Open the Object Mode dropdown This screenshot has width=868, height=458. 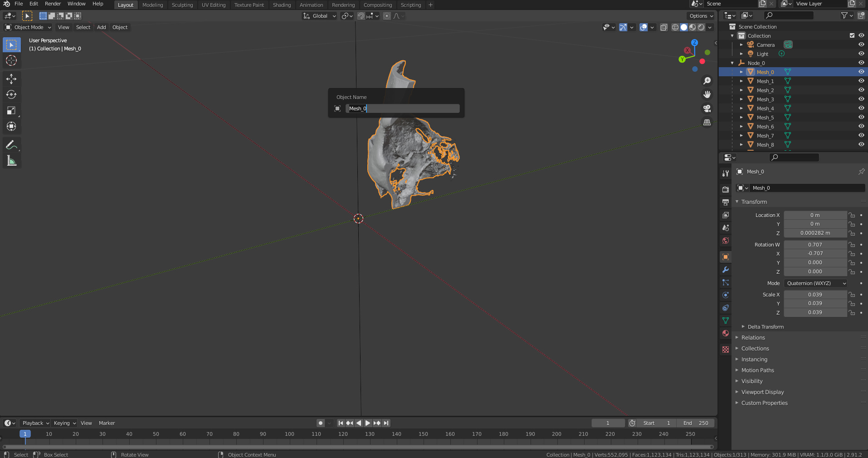(x=29, y=27)
